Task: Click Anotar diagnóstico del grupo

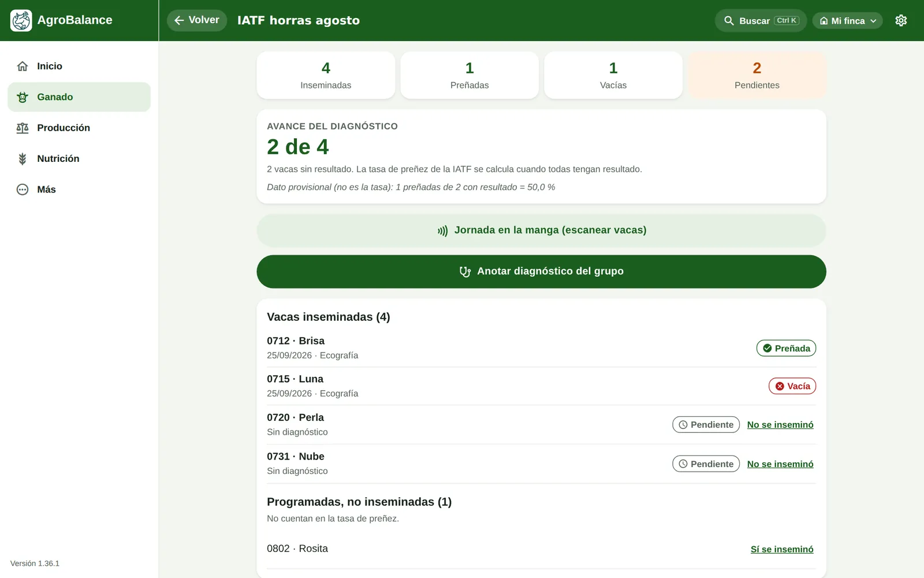Action: pyautogui.click(x=541, y=272)
